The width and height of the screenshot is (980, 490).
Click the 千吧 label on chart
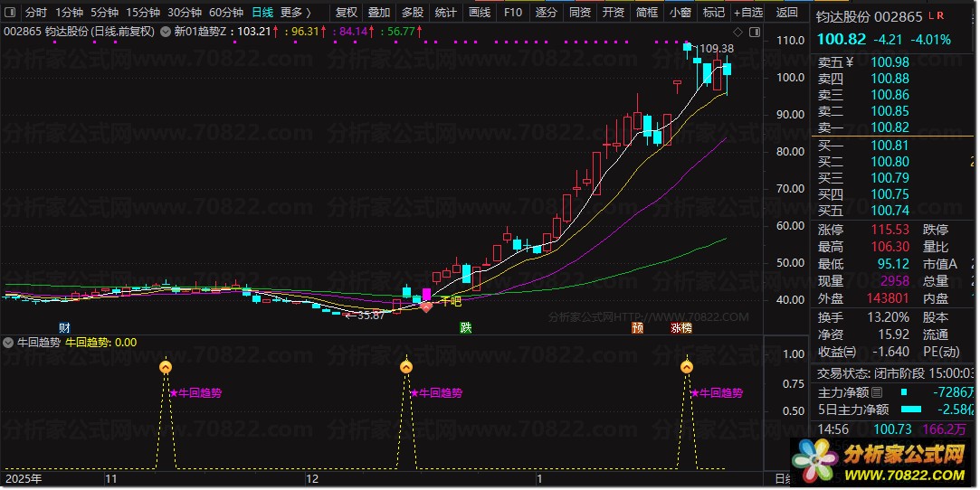451,301
